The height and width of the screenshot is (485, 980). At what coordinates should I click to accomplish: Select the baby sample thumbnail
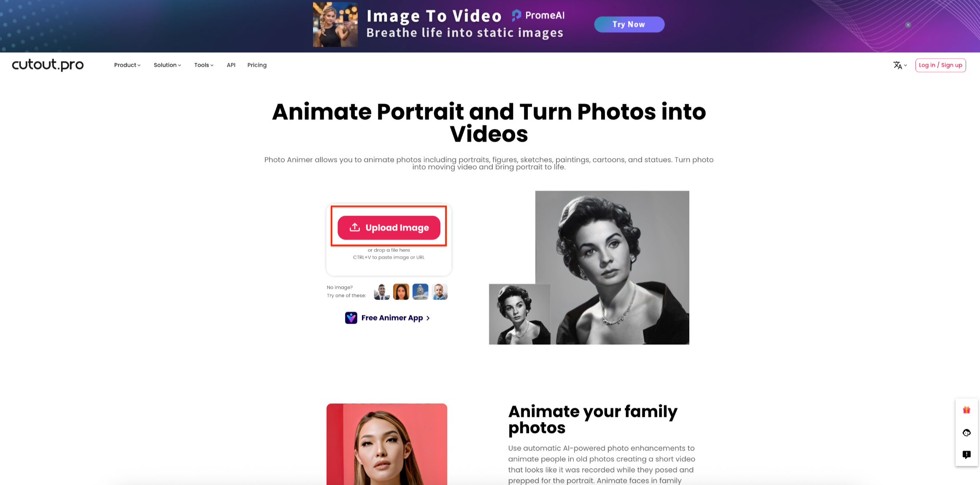[440, 292]
